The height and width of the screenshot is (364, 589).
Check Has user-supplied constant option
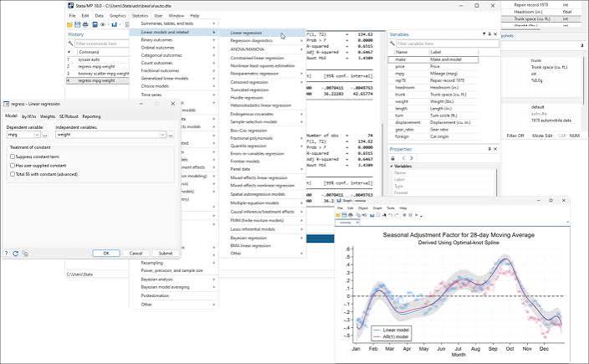(x=13, y=166)
